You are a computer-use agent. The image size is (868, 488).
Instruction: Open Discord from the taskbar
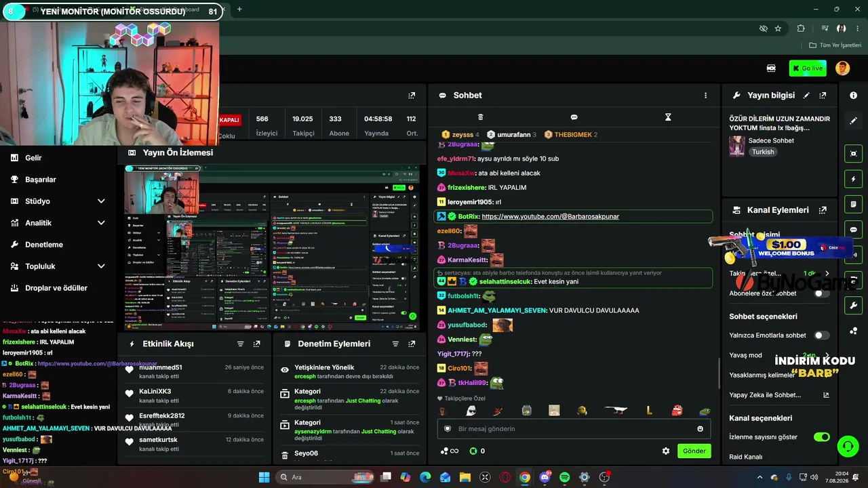[545, 477]
